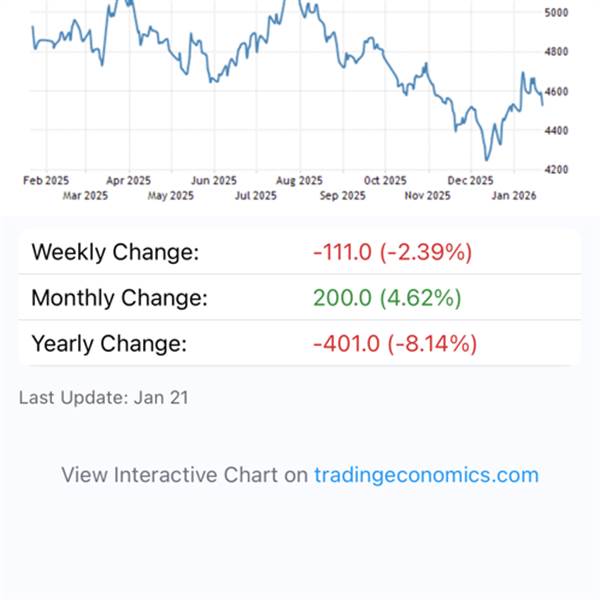Open the tradingeconomics.com link
The width and height of the screenshot is (600, 600).
click(x=426, y=475)
